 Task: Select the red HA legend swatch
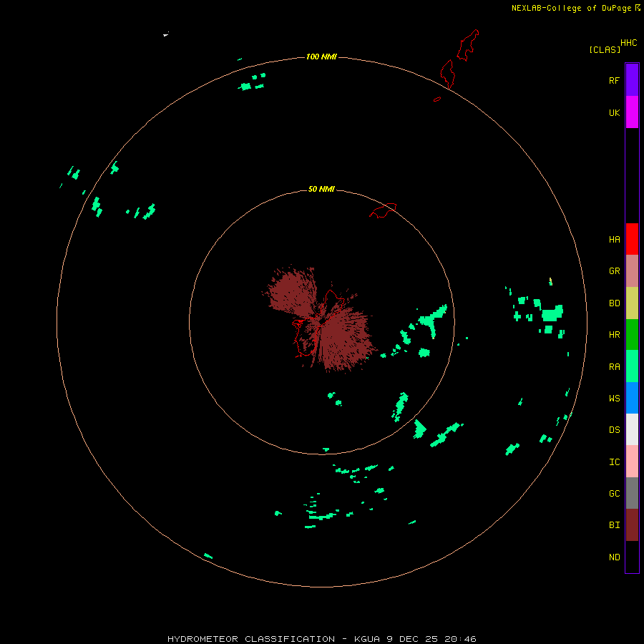(x=632, y=239)
